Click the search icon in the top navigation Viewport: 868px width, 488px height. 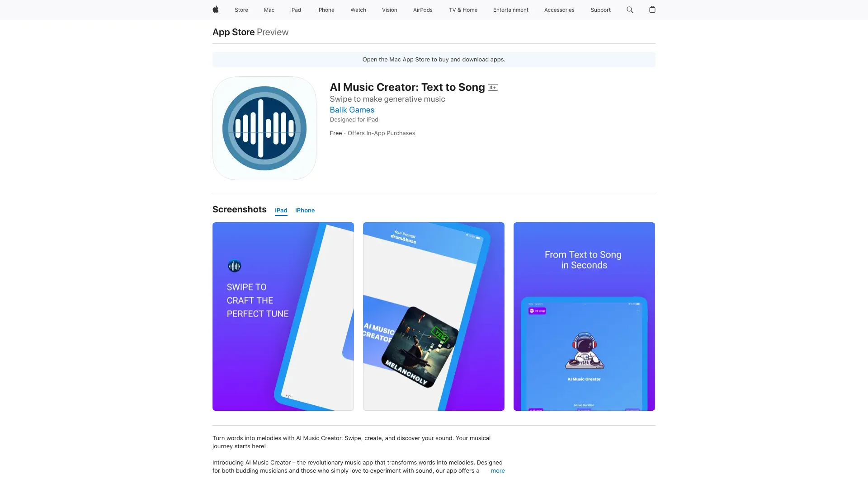[x=630, y=10]
